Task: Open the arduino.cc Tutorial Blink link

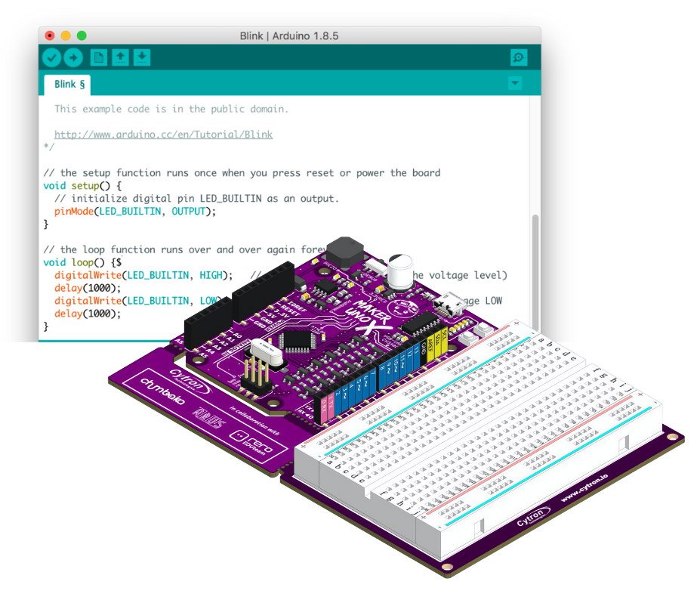Action: point(163,135)
